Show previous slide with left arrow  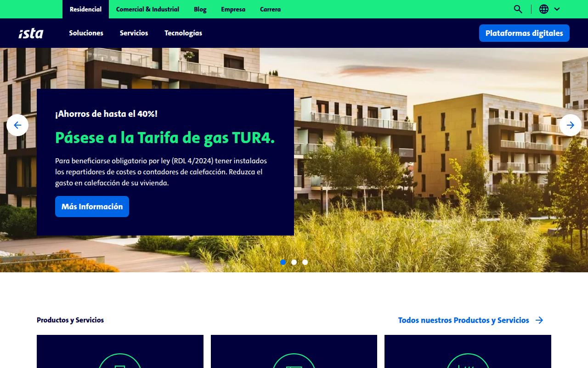(x=17, y=125)
